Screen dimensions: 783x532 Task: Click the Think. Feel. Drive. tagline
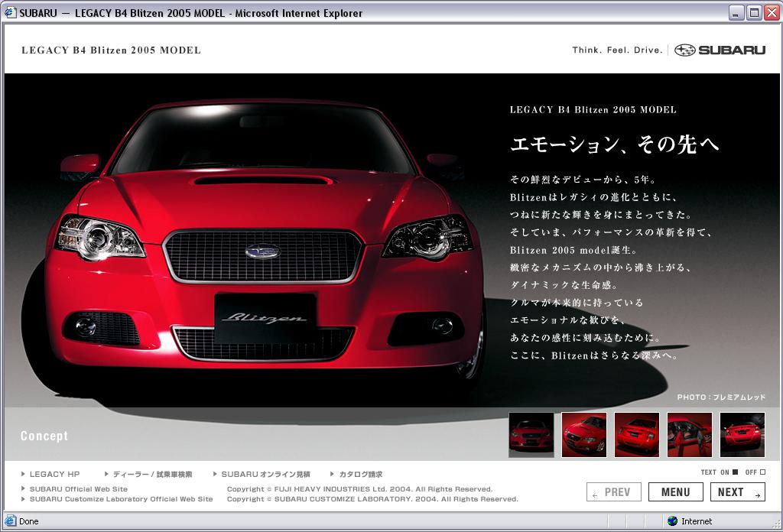click(x=617, y=50)
